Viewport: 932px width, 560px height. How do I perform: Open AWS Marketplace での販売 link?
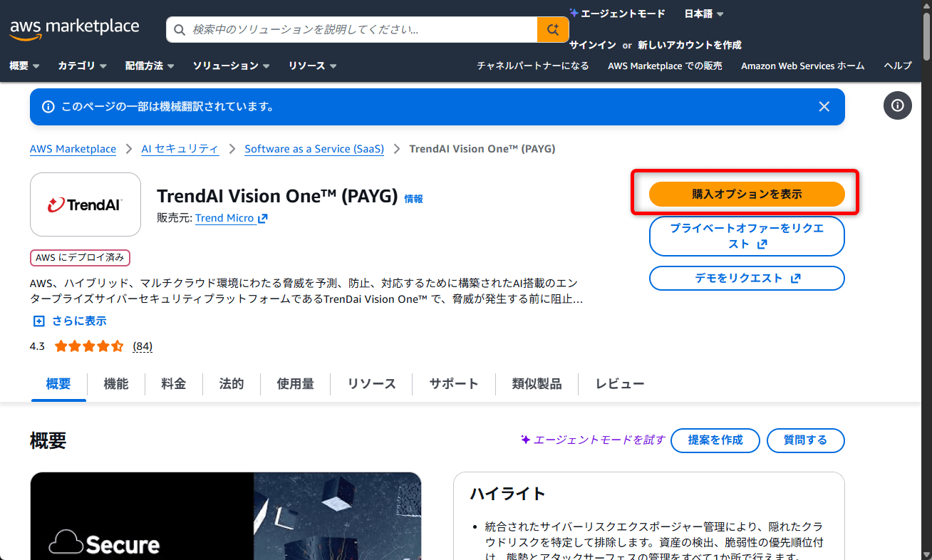(x=665, y=66)
